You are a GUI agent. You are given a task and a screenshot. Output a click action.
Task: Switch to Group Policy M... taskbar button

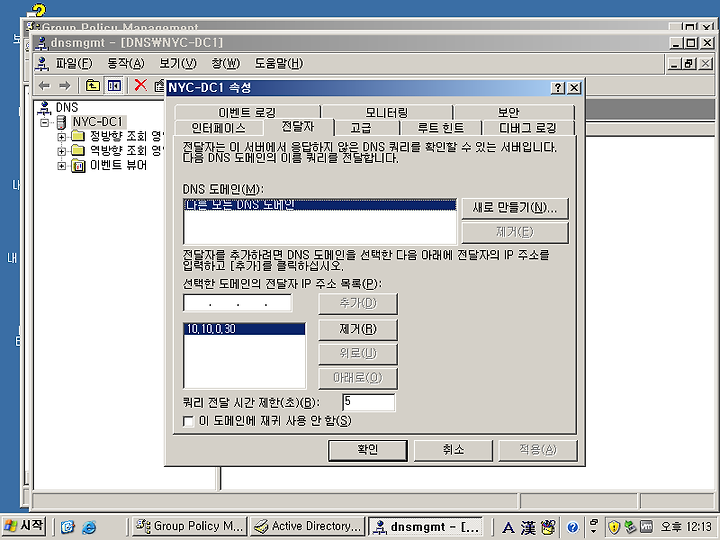[190, 526]
